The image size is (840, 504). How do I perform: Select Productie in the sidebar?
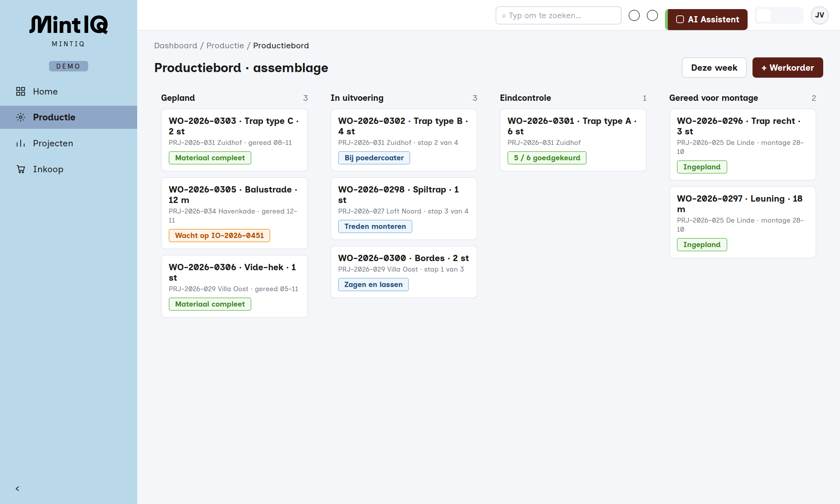click(69, 117)
